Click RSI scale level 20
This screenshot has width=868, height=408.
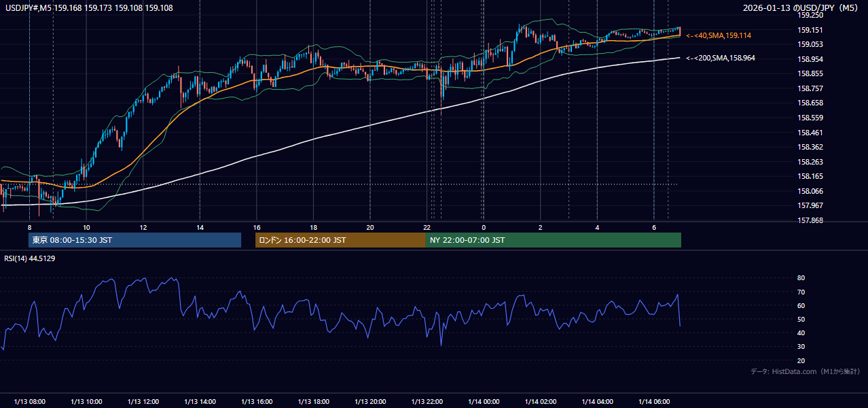tap(801, 360)
